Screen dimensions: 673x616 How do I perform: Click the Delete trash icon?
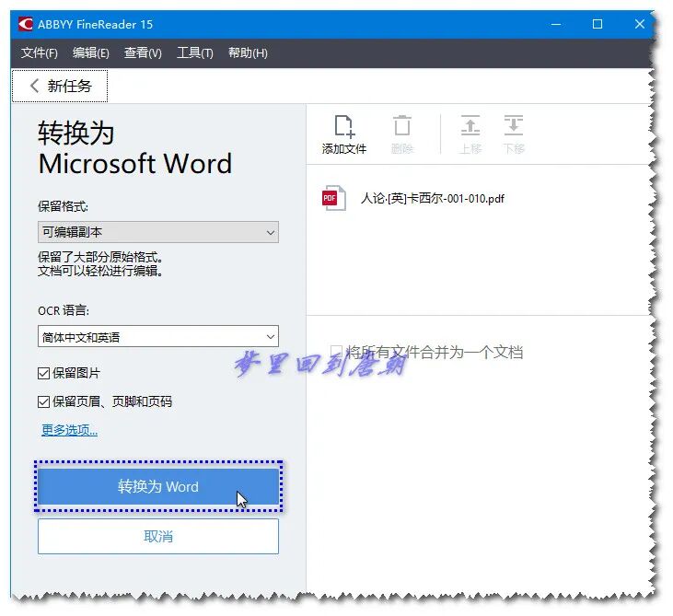(x=402, y=125)
